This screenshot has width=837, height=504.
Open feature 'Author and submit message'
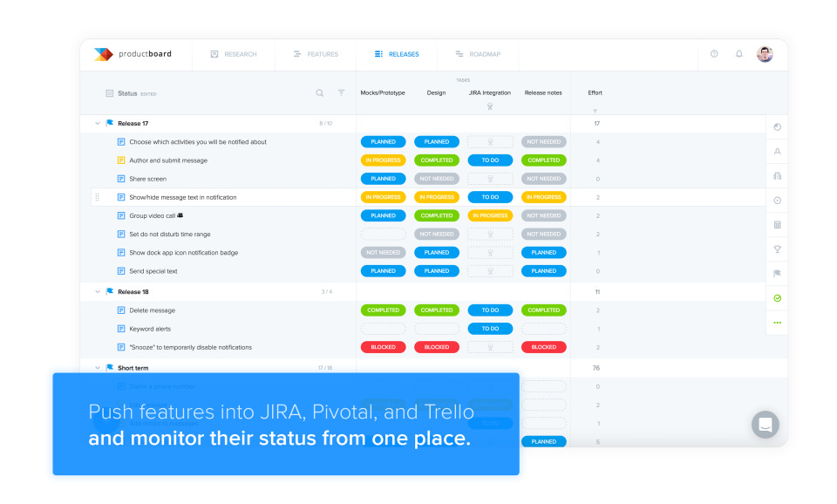[x=168, y=160]
